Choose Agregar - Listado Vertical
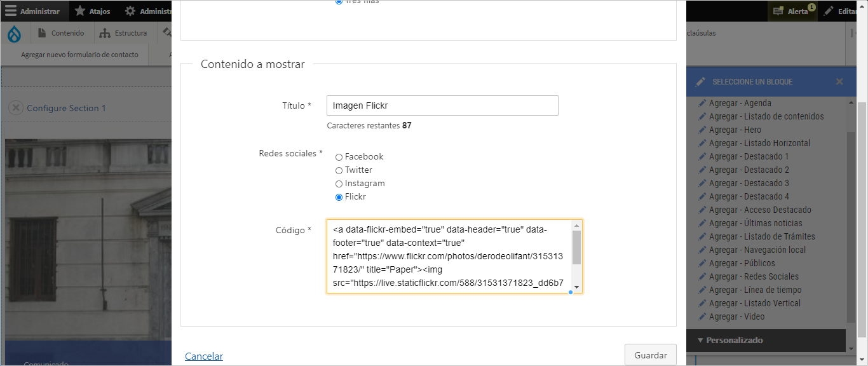Image resolution: width=868 pixels, height=366 pixels. pyautogui.click(x=755, y=303)
